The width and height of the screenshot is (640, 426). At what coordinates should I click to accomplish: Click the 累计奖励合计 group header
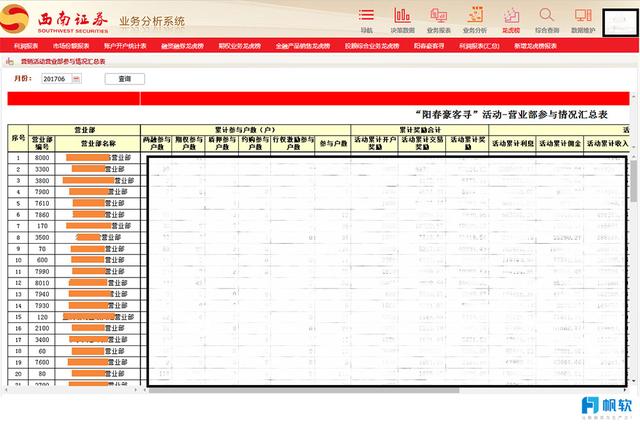click(x=420, y=130)
